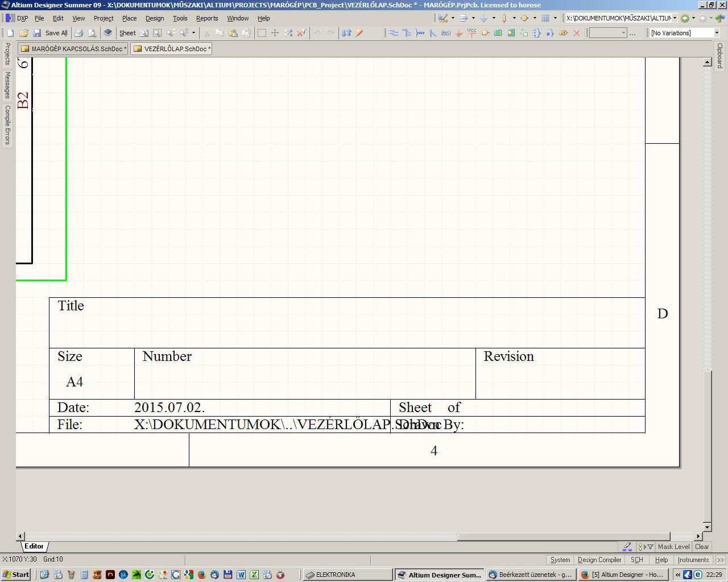Viewport: 728px width, 582px height.
Task: Select the rectangular area selection tool
Action: coord(262,33)
